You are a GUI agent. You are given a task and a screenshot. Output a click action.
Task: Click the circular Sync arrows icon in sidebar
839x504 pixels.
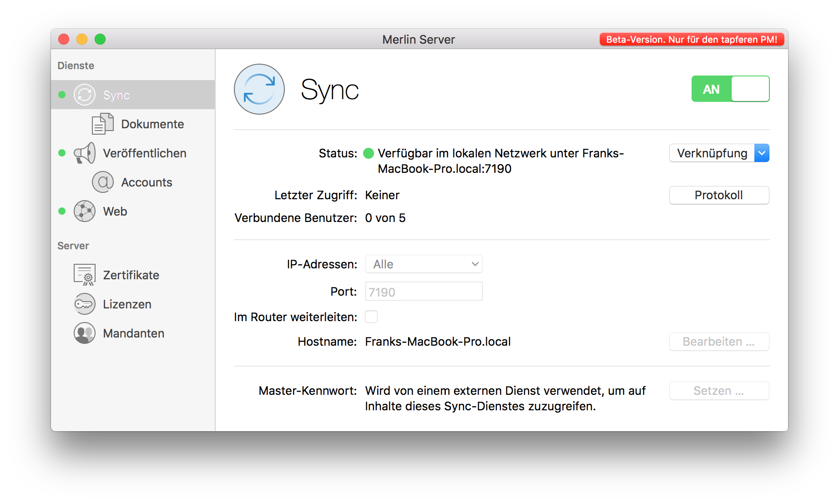tap(85, 95)
